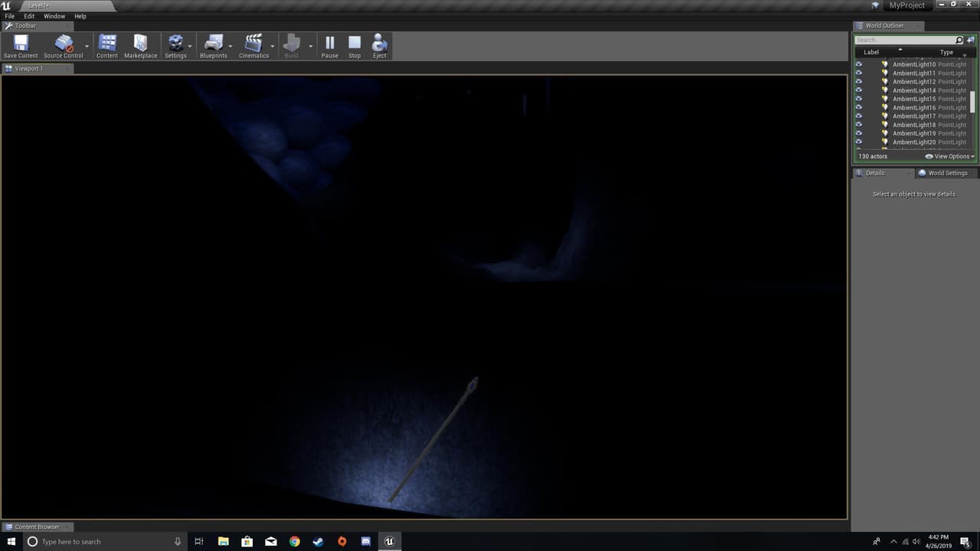Open the notification center icon

point(965,542)
